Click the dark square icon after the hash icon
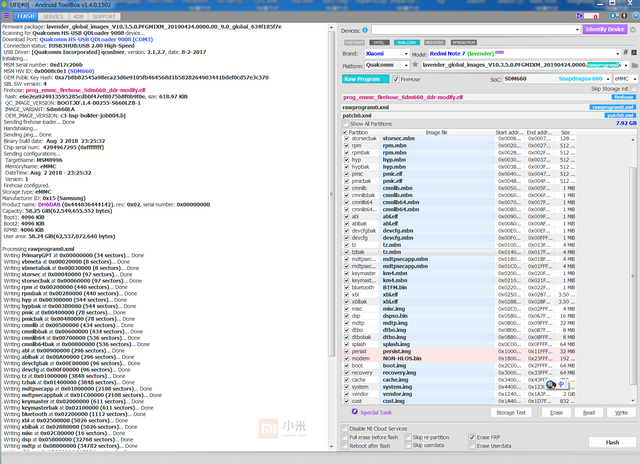 coord(634,52)
